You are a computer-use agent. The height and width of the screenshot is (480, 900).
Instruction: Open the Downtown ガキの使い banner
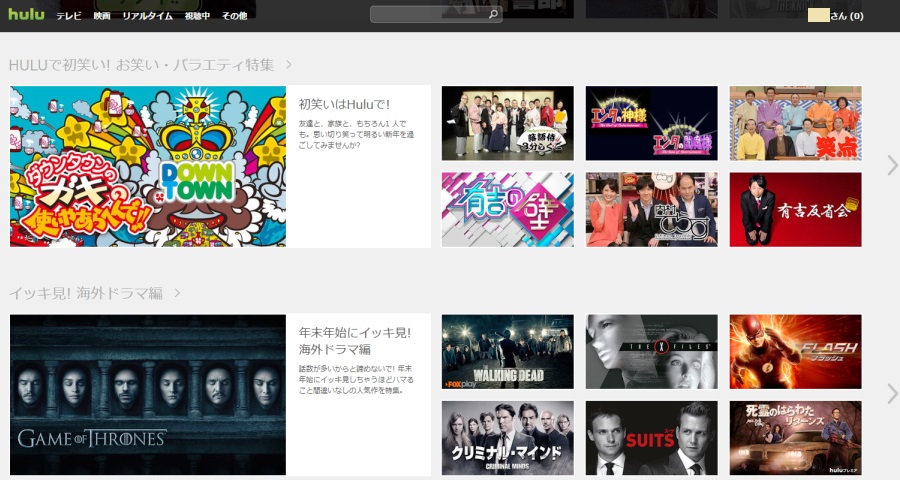[x=148, y=167]
